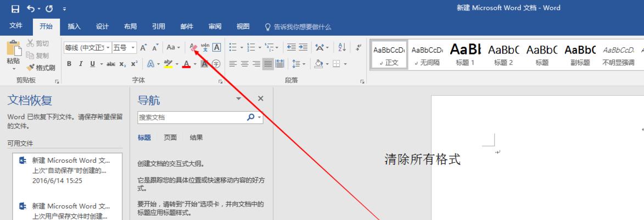This screenshot has width=644, height=220.
Task: Toggle Underline formatting
Action: 92,64
